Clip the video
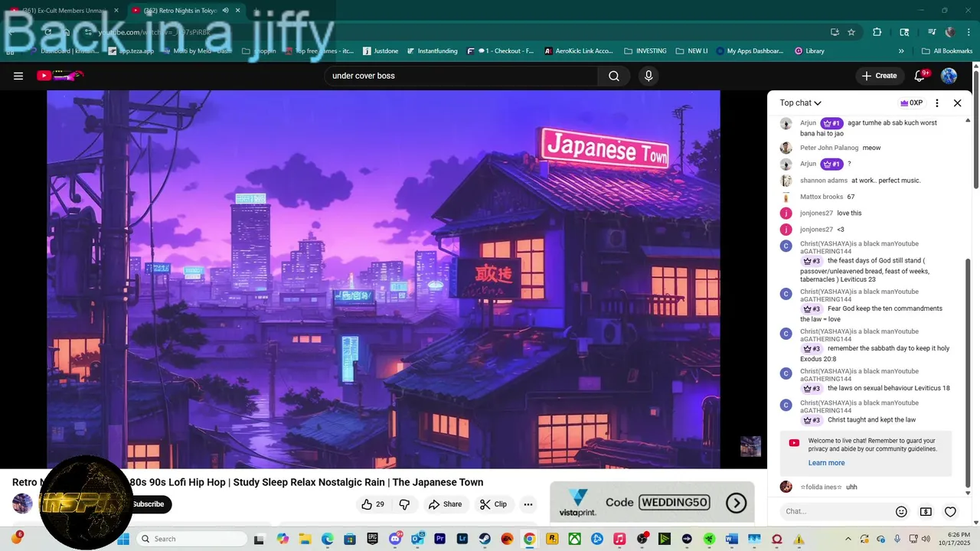The width and height of the screenshot is (980, 551). 493,504
